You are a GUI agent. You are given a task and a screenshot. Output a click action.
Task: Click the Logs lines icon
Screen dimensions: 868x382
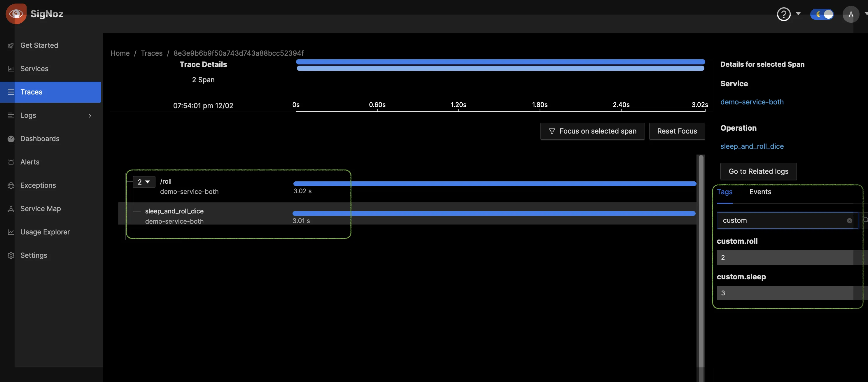(x=11, y=115)
